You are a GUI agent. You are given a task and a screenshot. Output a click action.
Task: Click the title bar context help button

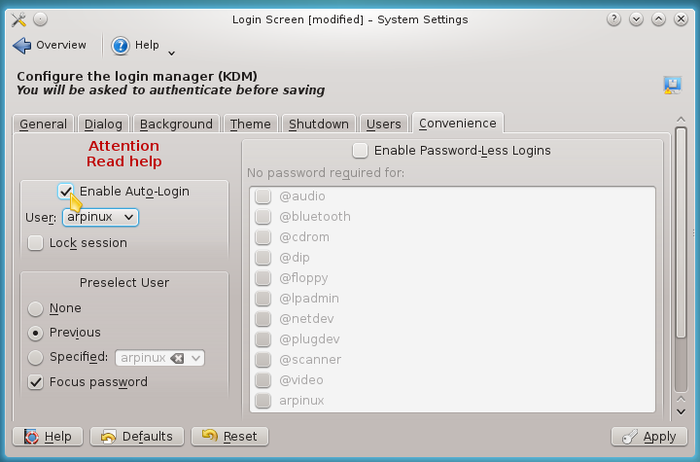[614, 19]
